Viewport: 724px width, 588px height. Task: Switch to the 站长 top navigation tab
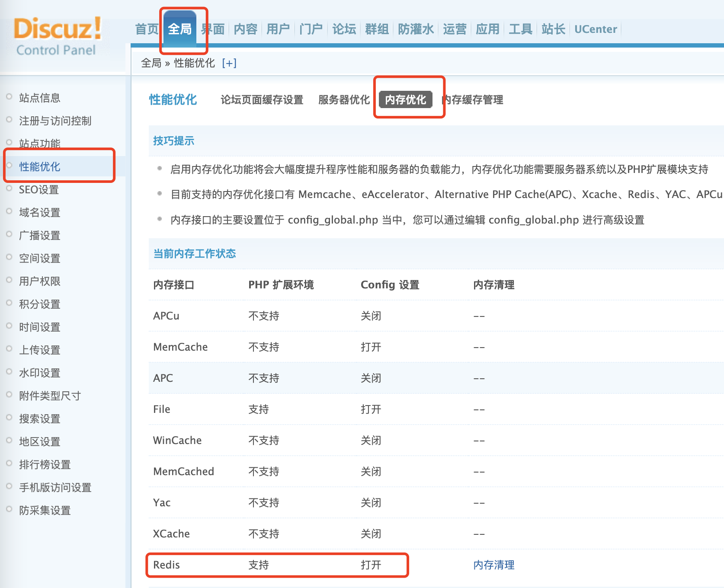click(554, 29)
